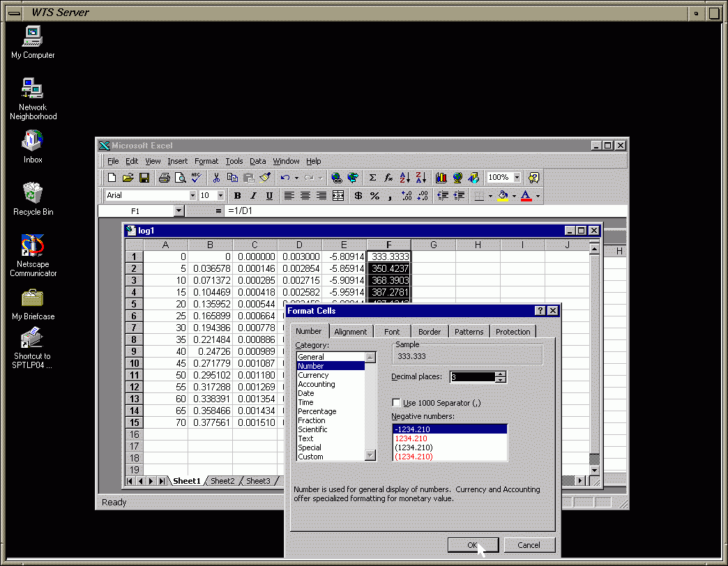Screen dimensions: 728x566
Task: Select Currency in the Category list
Action: click(x=313, y=375)
